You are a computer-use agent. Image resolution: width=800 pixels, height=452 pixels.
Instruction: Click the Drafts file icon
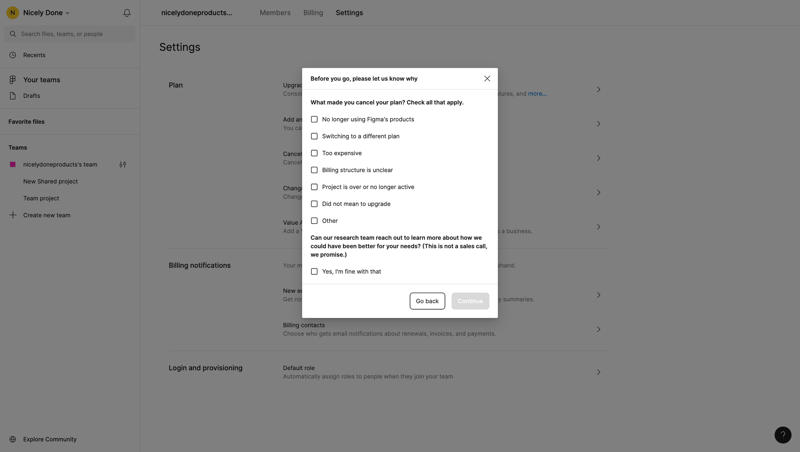pos(13,96)
